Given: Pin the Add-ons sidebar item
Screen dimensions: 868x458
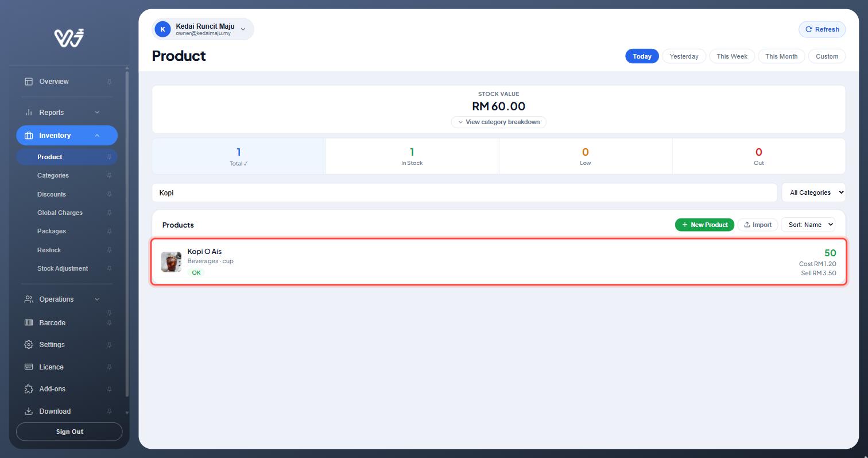Looking at the screenshot, I should 109,389.
